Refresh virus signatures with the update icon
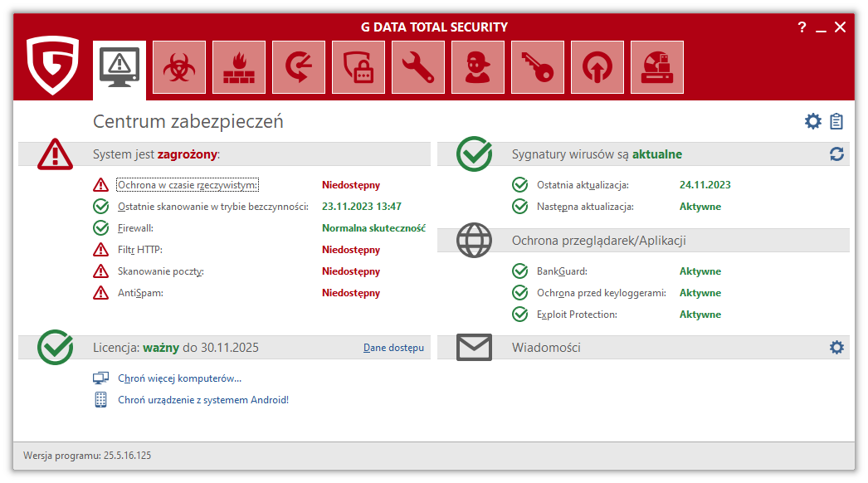Image resolution: width=868 pixels, height=483 pixels. click(x=836, y=154)
